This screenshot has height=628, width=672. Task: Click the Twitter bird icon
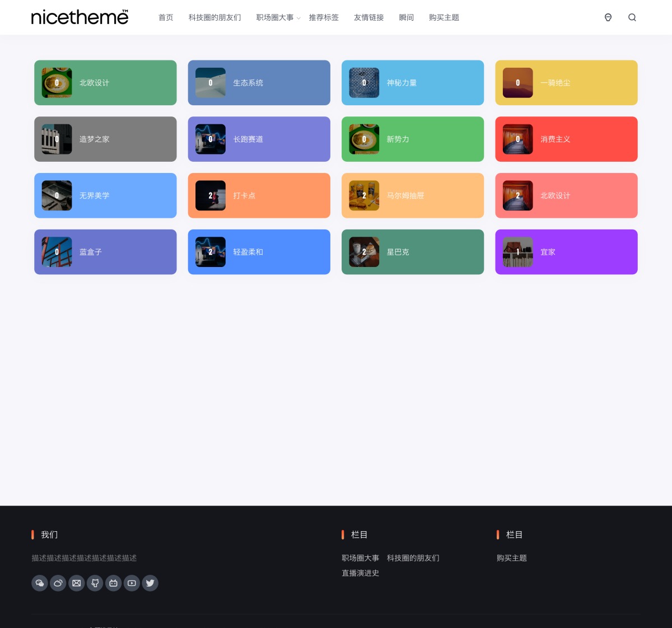pyautogui.click(x=150, y=583)
